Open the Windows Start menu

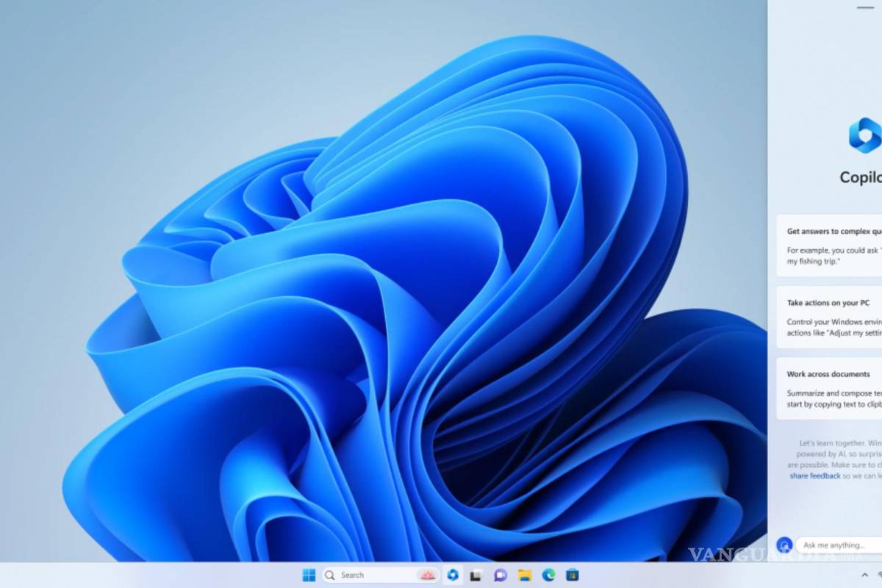pyautogui.click(x=309, y=575)
